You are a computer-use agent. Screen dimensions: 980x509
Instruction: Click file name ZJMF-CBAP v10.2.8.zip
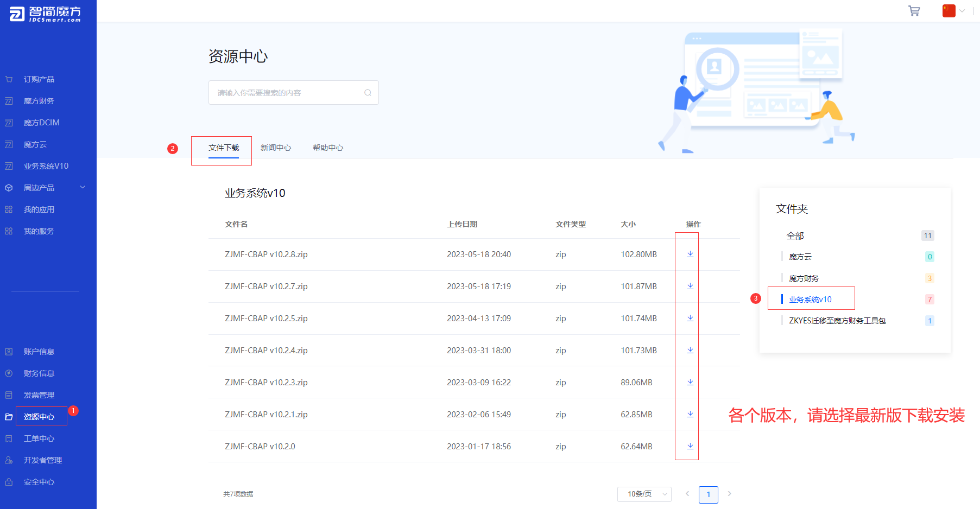266,254
